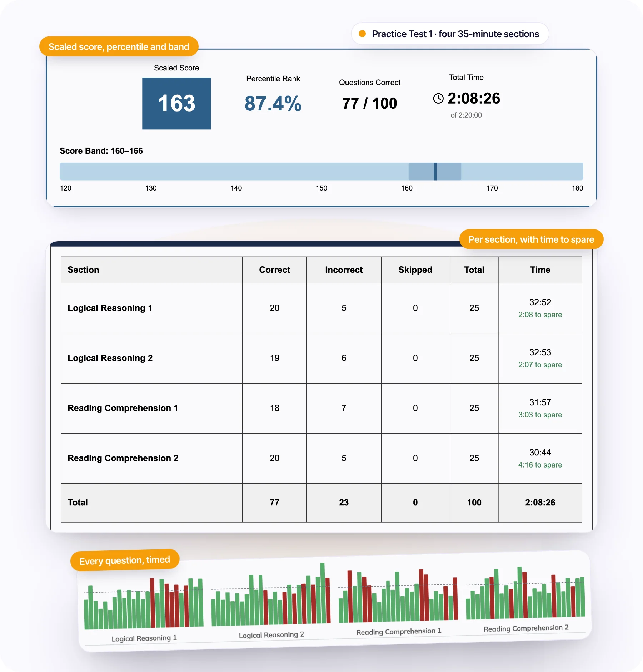Click the 'Per section, with time to spare' tag
The image size is (643, 672).
[531, 239]
